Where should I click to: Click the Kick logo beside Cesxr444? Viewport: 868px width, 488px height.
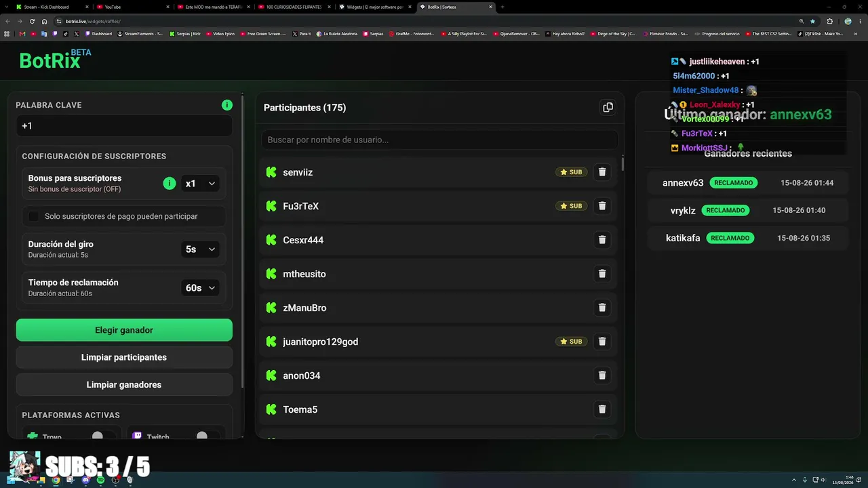pyautogui.click(x=271, y=240)
